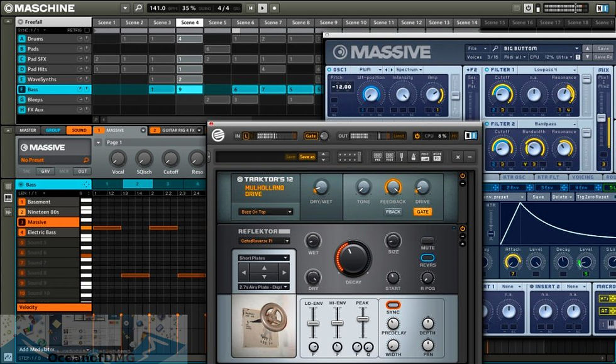
Task: Click the restart button in Maschine transport
Action: (x=251, y=8)
